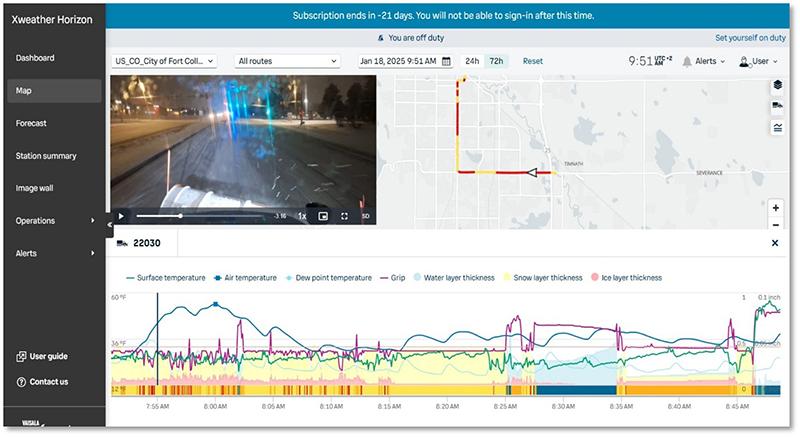This screenshot has width=800, height=437.
Task: Zoom in on the map
Action: tap(776, 208)
